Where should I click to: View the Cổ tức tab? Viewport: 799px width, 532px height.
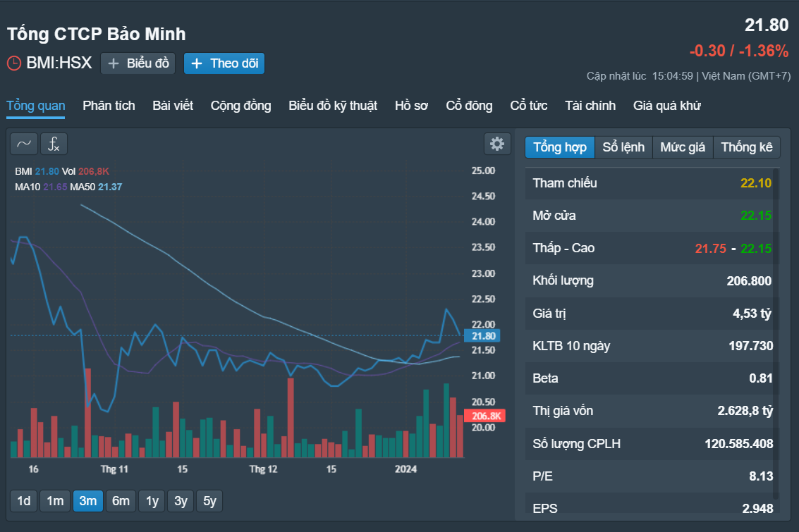[529, 106]
